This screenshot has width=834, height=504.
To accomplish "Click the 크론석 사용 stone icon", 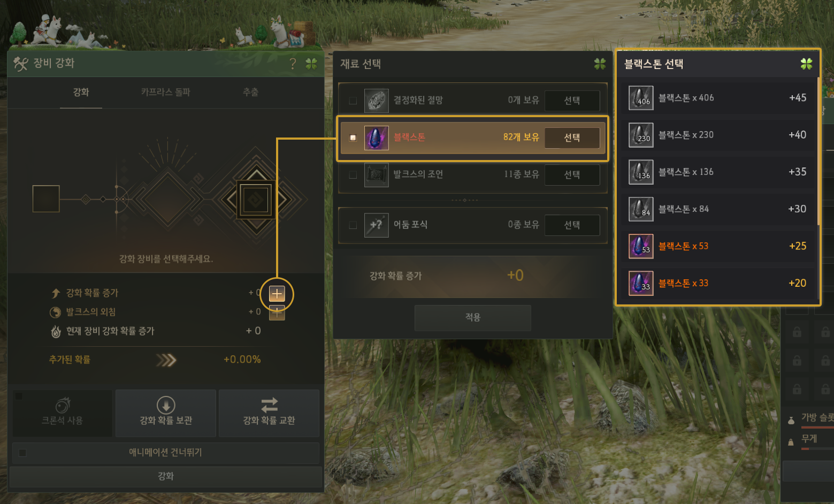I will (63, 405).
